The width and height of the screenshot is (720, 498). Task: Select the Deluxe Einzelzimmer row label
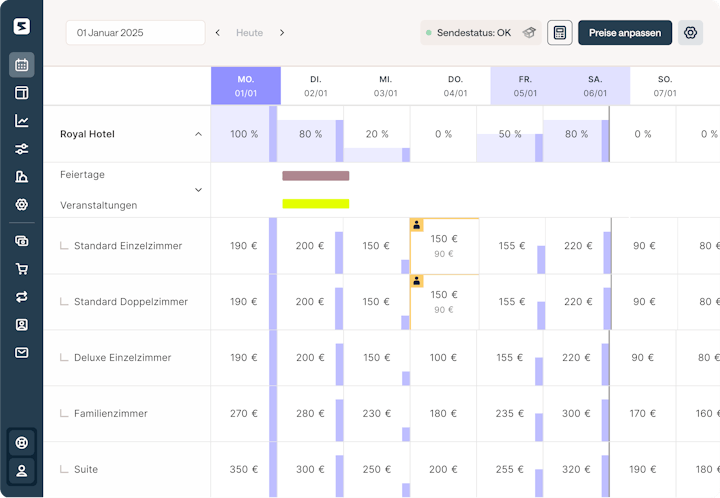(x=123, y=358)
